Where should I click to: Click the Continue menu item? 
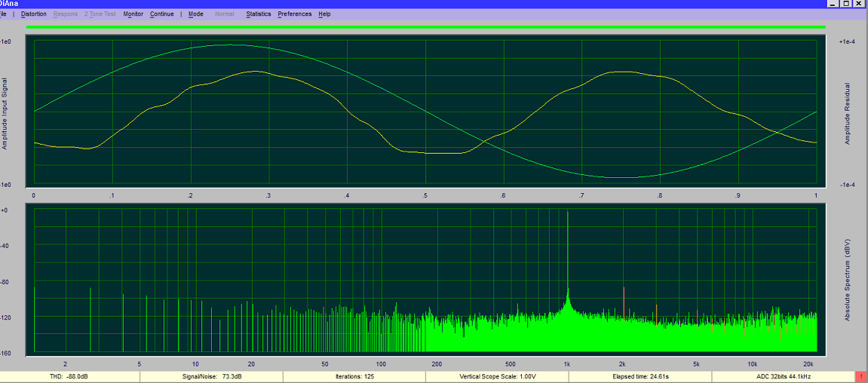[x=161, y=14]
